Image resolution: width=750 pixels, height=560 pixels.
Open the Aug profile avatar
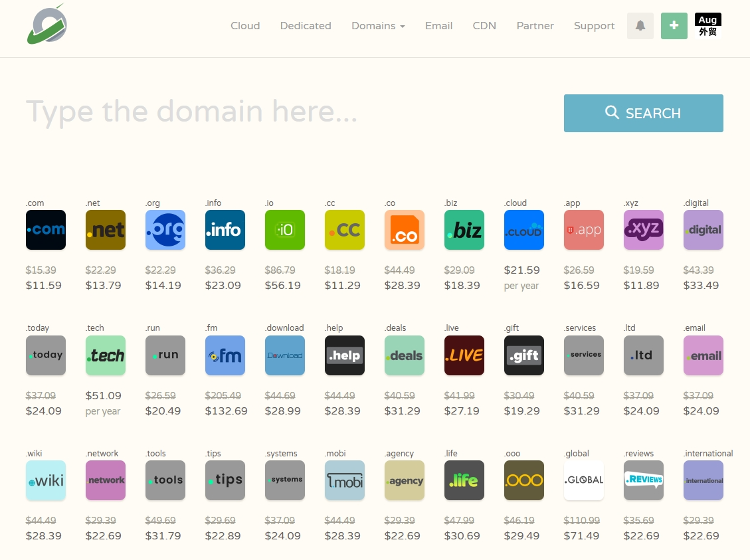(x=707, y=26)
